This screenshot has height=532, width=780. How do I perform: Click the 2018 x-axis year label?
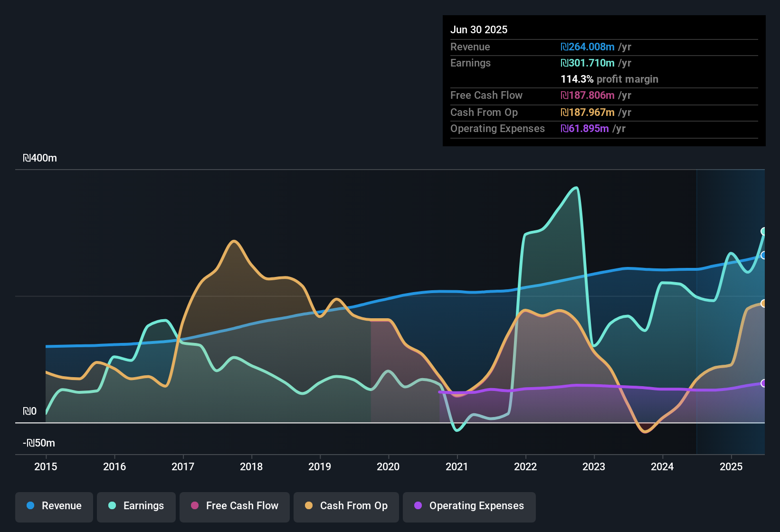(251, 467)
